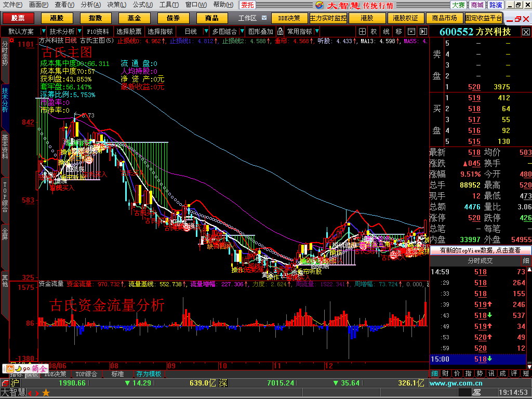Expand the 多图组合 dropdown arrow
This screenshot has width=532, height=399.
click(x=242, y=32)
